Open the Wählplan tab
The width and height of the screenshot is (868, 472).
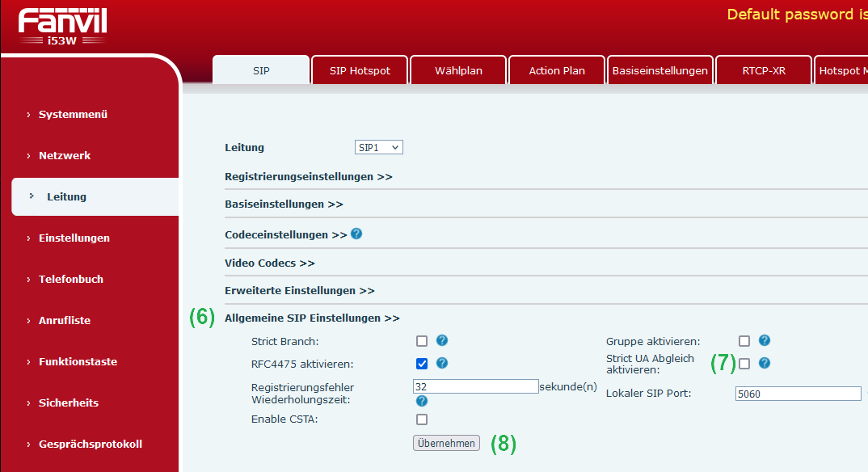click(458, 70)
